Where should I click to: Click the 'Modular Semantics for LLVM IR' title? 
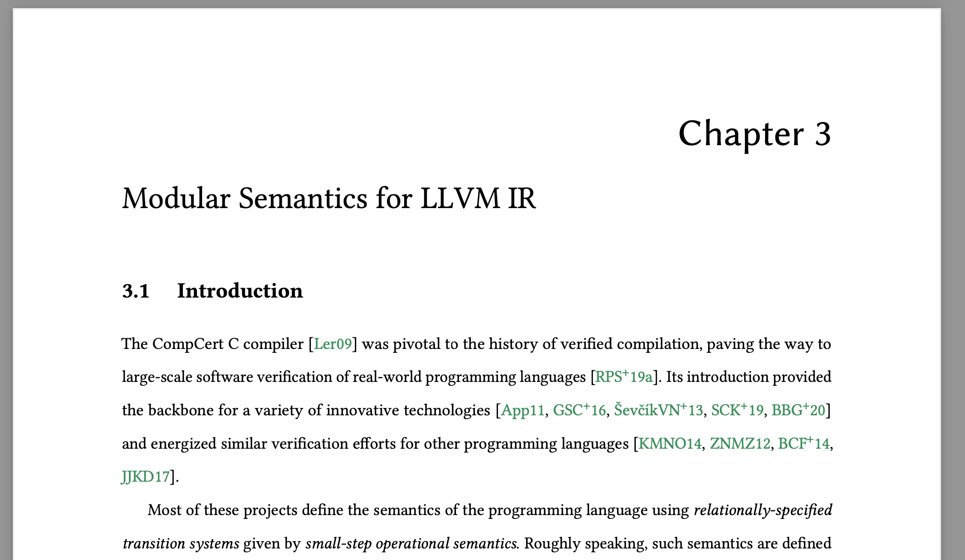tap(328, 199)
